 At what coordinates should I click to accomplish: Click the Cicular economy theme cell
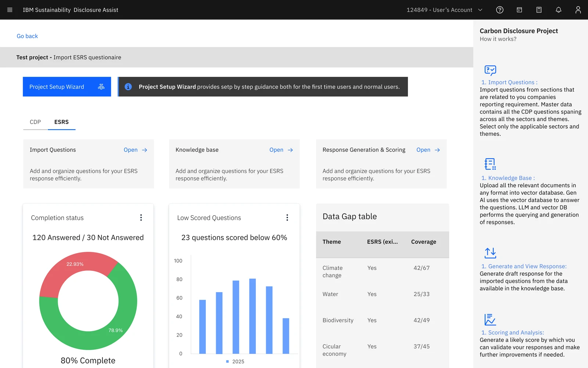pos(334,350)
